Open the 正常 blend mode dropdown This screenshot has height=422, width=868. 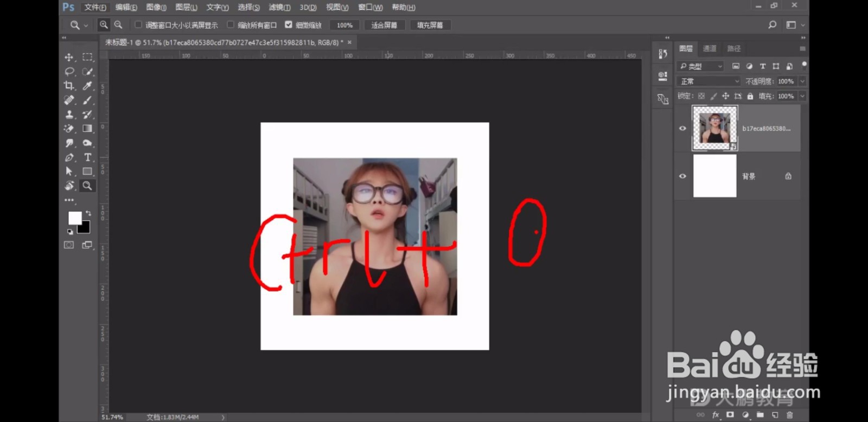coord(709,81)
